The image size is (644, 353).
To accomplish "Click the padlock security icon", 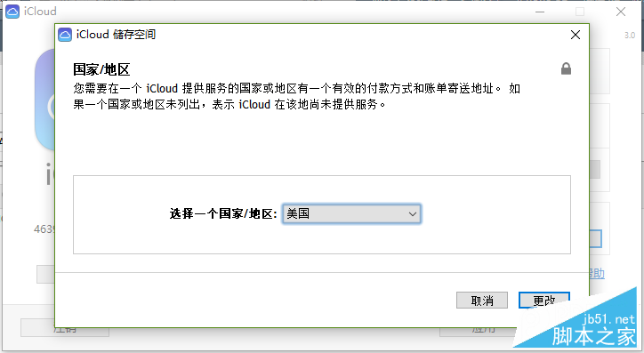I will coord(566,68).
